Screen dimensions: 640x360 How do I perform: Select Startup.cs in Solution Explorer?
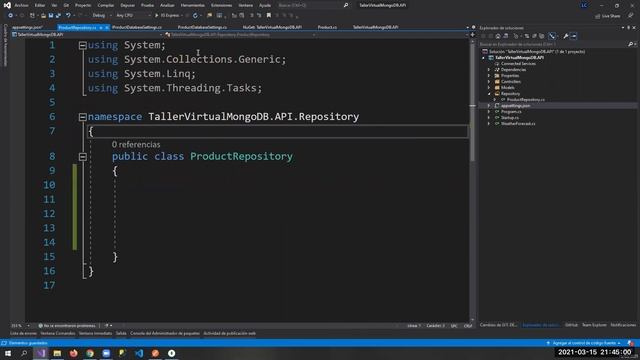click(x=509, y=118)
